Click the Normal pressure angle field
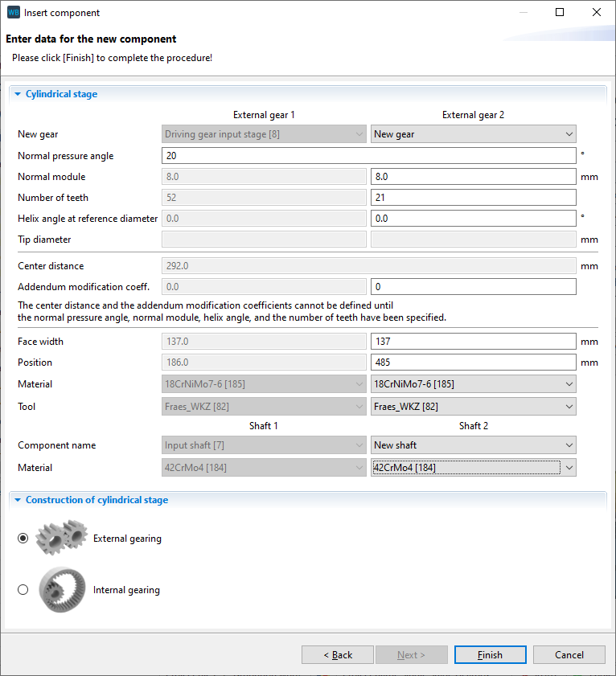Image resolution: width=616 pixels, height=676 pixels. click(x=368, y=156)
